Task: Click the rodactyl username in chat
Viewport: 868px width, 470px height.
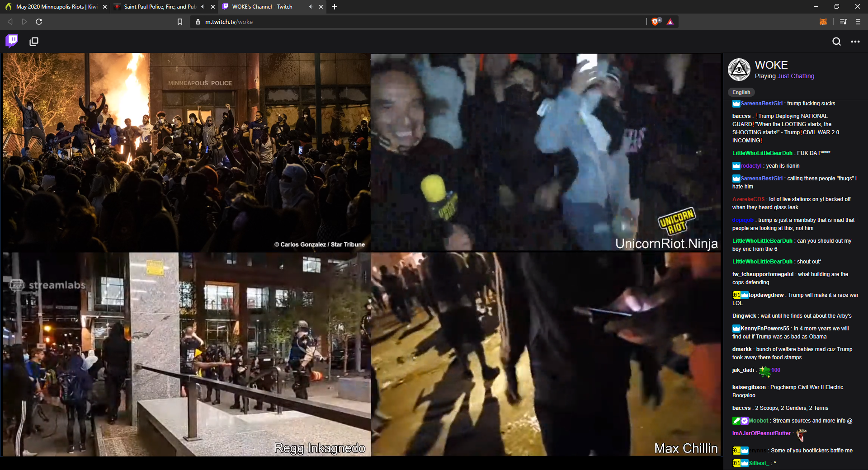Action: [751, 166]
